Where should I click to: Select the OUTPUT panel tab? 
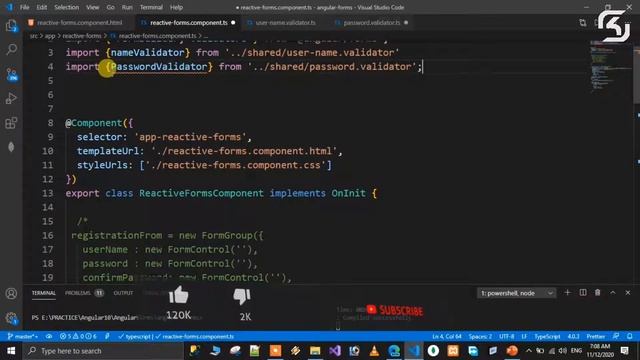tap(123, 293)
